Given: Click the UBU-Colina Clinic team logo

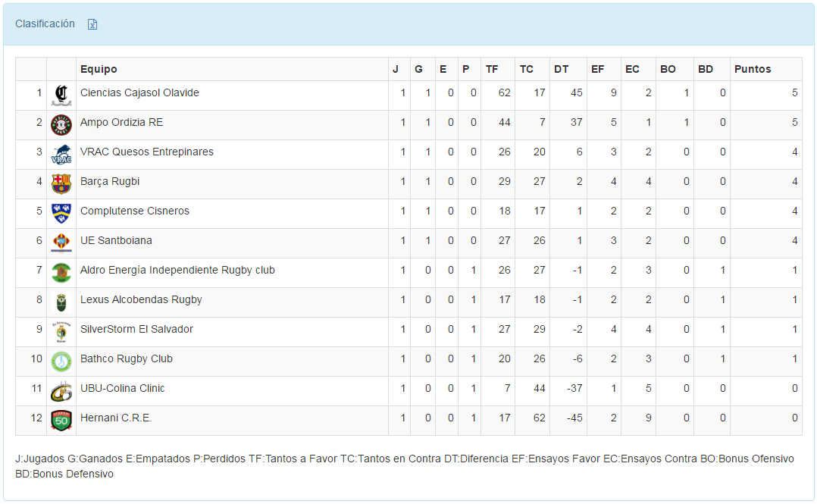Looking at the screenshot, I should click(x=61, y=390).
